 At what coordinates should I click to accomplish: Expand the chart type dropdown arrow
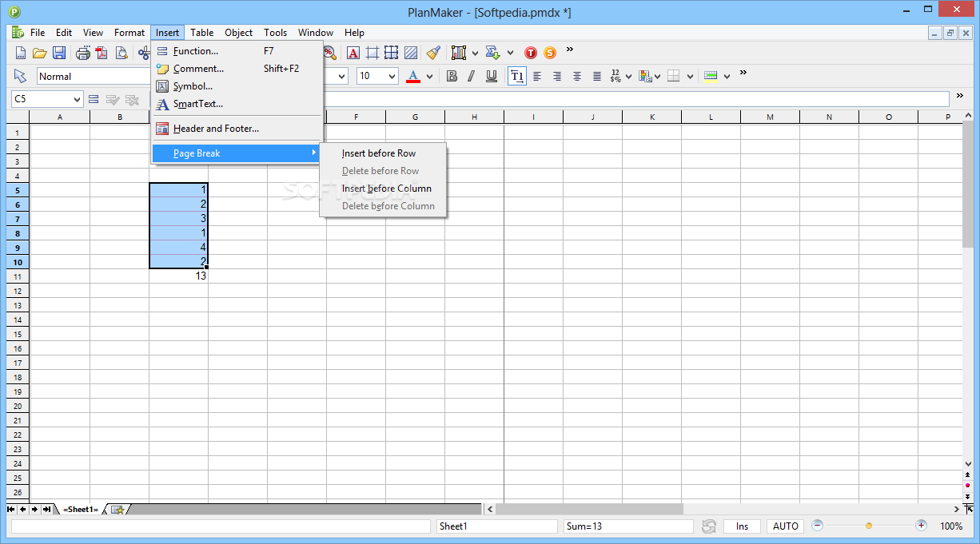pyautogui.click(x=475, y=54)
